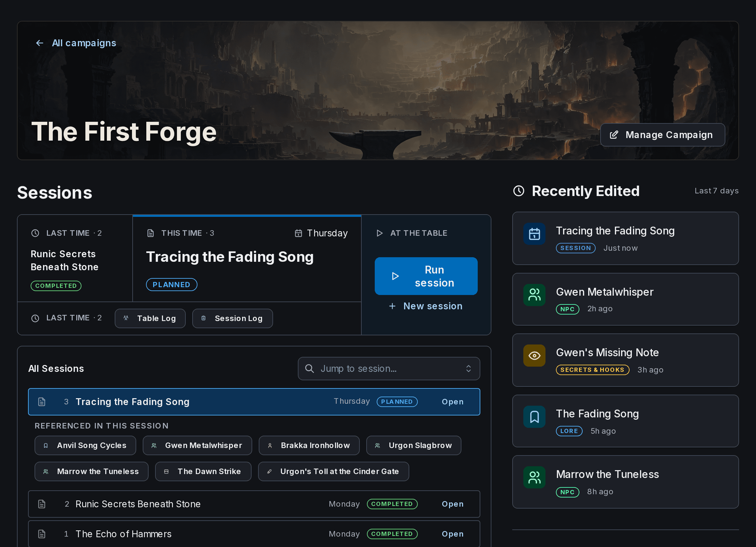Click the calendar icon for Tracing the Fading Song
The height and width of the screenshot is (547, 756).
tap(534, 234)
